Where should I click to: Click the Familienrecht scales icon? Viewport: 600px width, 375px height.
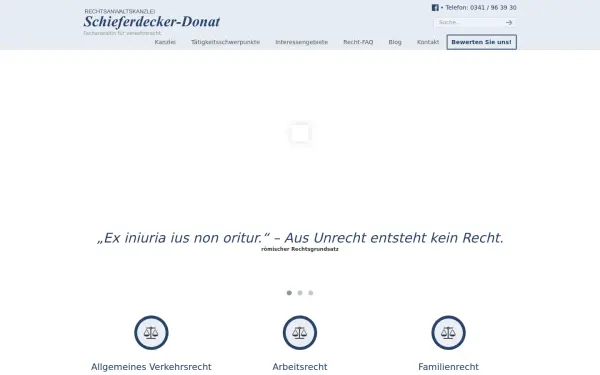pyautogui.click(x=448, y=333)
